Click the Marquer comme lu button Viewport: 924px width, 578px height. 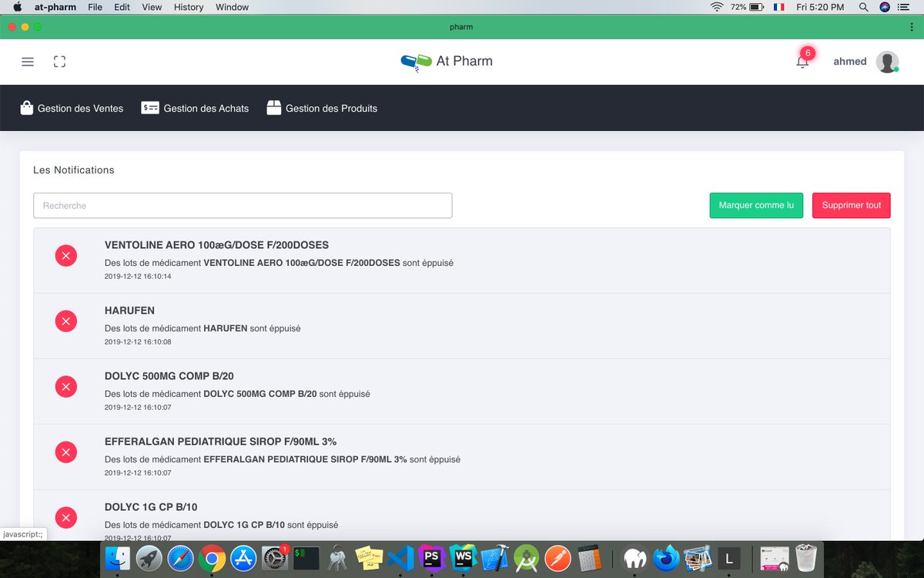point(756,206)
